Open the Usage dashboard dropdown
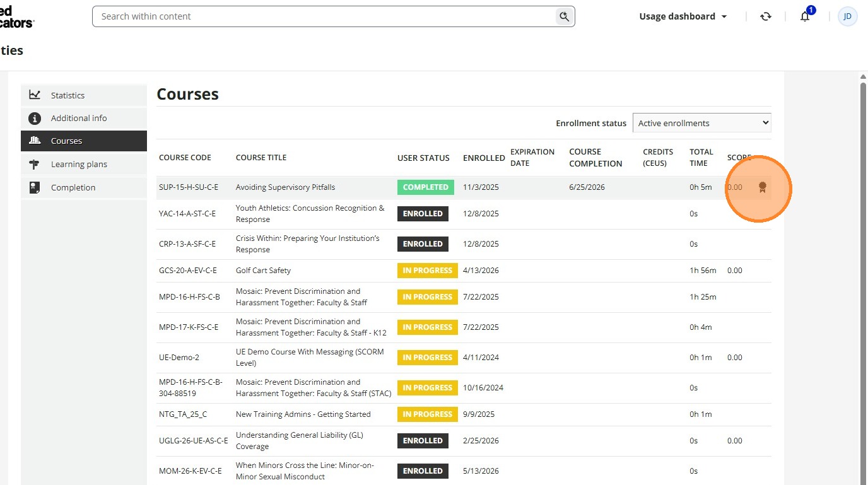The height and width of the screenshot is (485, 868). click(x=683, y=16)
